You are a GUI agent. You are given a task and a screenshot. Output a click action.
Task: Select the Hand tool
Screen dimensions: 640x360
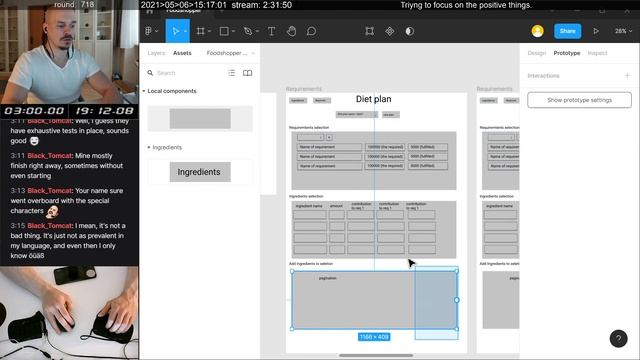pyautogui.click(x=291, y=31)
